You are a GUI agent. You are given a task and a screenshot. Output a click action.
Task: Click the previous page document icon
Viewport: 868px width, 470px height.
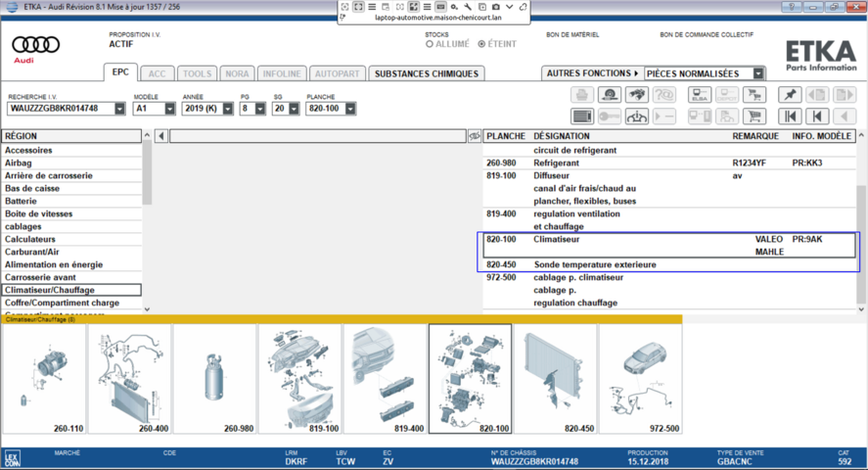(x=817, y=95)
